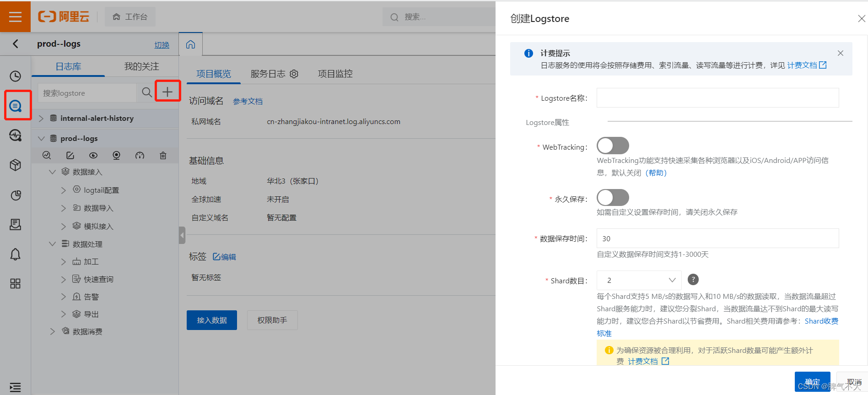Screen dimensions: 868x395
Task: Open the cube resources icon in sidebar
Action: [x=16, y=165]
